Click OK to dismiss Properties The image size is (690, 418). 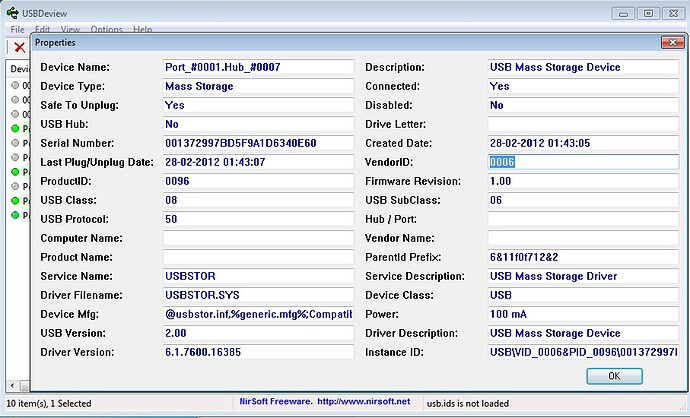coord(614,376)
